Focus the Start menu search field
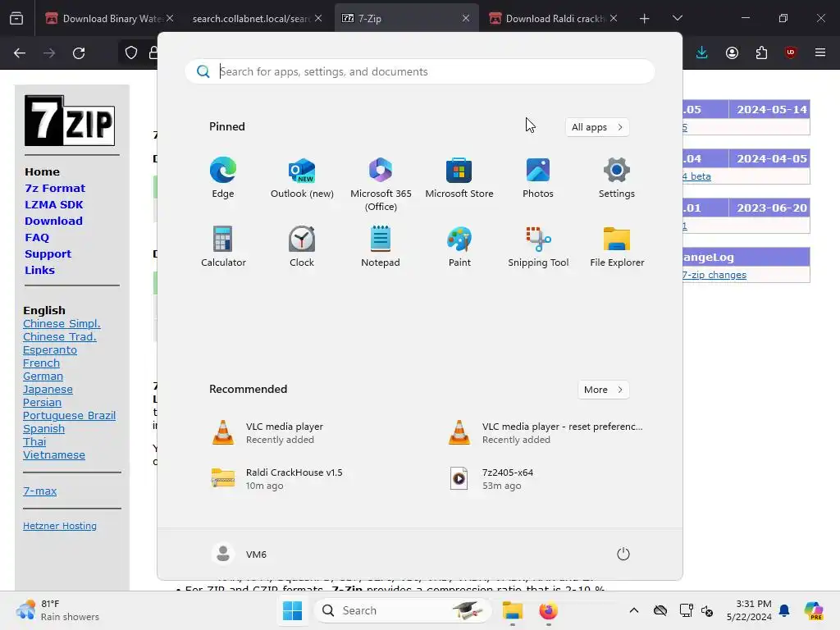This screenshot has width=840, height=630. coord(420,71)
